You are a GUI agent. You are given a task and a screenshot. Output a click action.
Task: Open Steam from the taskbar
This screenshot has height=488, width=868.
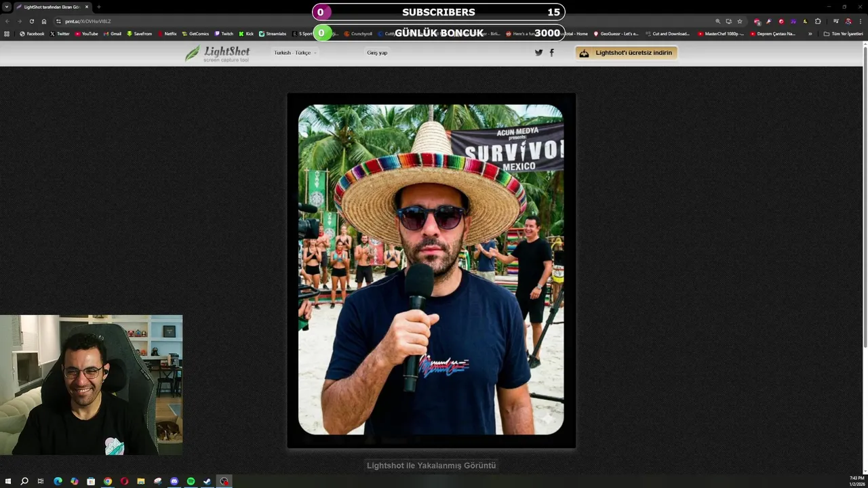[208, 481]
